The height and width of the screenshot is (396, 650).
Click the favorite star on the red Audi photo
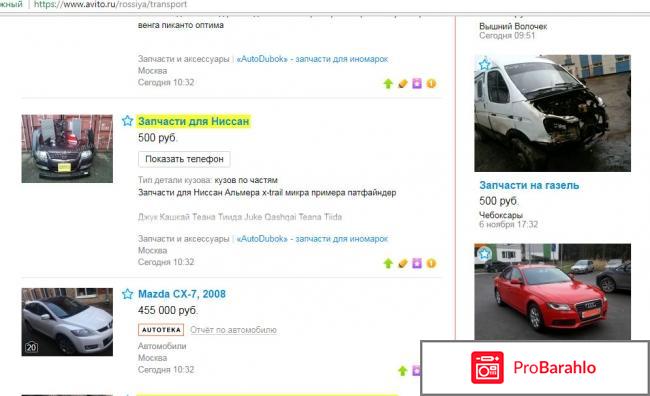click(484, 253)
